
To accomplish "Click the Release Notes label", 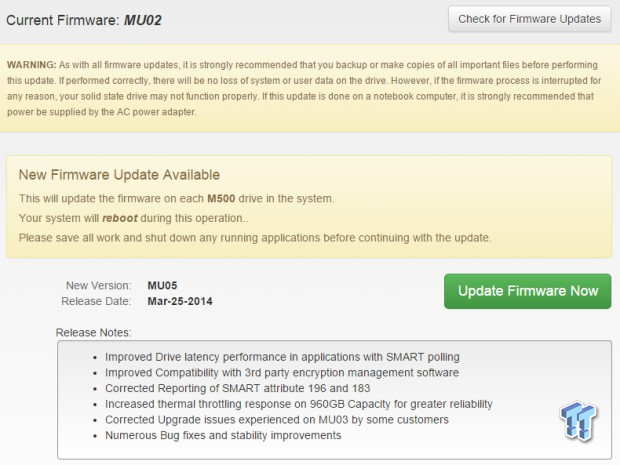I will pyautogui.click(x=93, y=333).
